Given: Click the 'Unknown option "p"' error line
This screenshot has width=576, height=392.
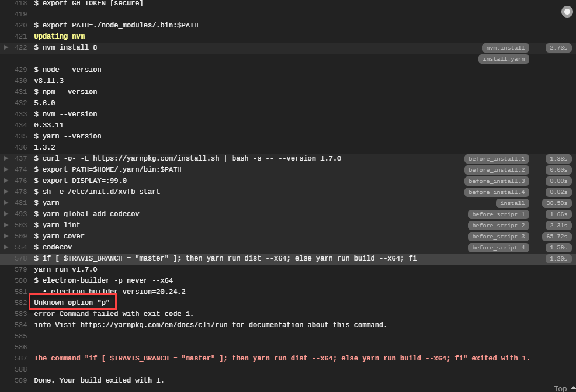Looking at the screenshot, I should (x=72, y=303).
